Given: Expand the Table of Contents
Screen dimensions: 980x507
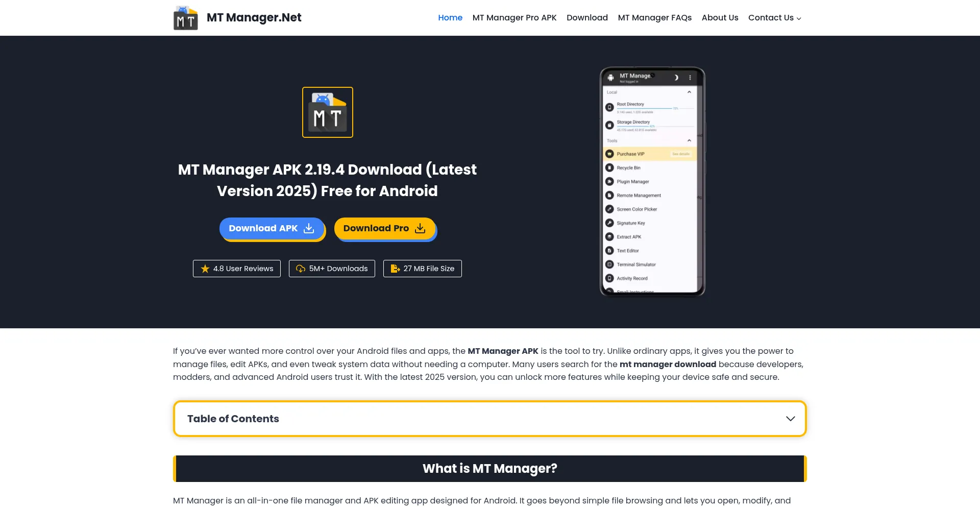Looking at the screenshot, I should (x=791, y=418).
